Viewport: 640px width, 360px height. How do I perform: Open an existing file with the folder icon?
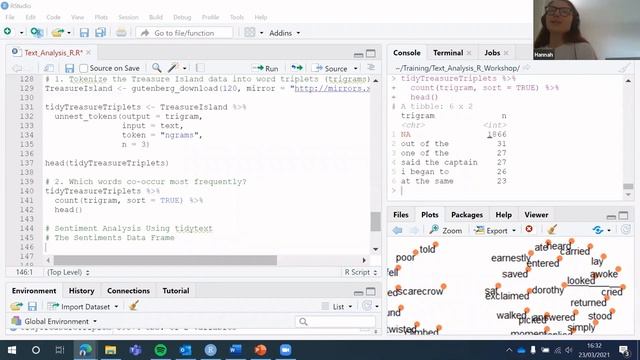pos(58,32)
